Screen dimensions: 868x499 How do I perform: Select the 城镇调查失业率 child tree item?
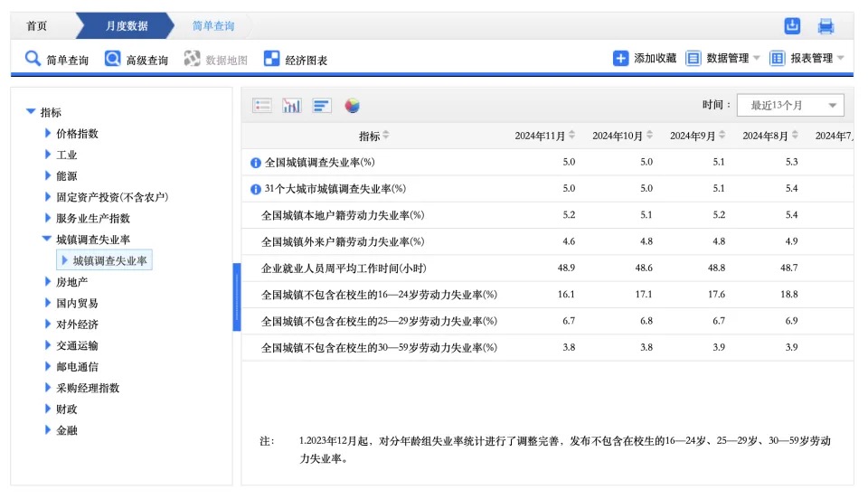coord(109,260)
